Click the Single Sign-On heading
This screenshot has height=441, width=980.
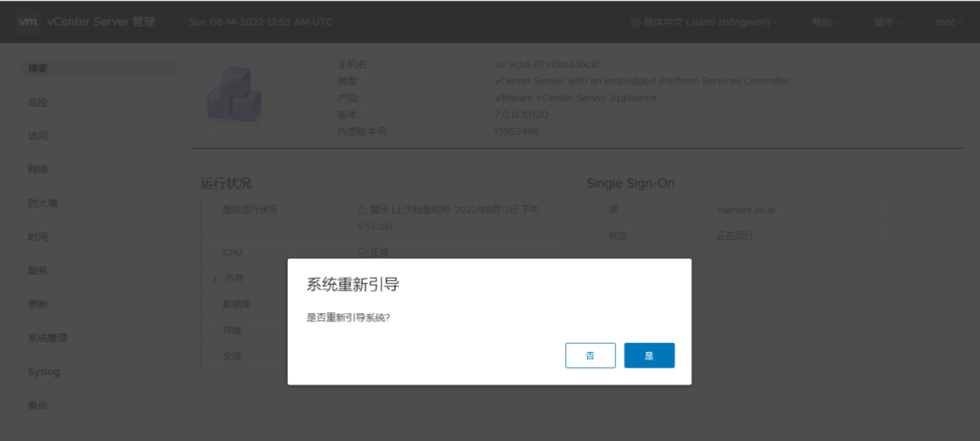[x=630, y=183]
